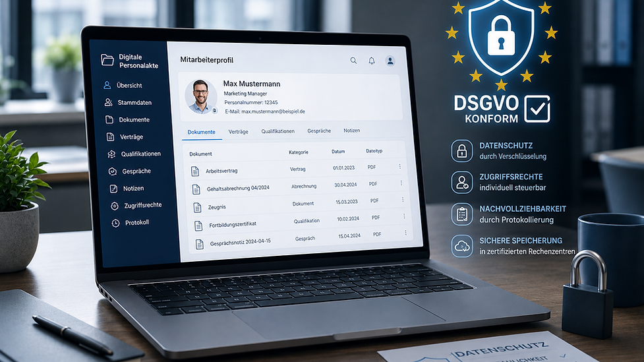Click the Qualifikation category cell
Viewport: 644px width, 362px height.
pos(307,221)
